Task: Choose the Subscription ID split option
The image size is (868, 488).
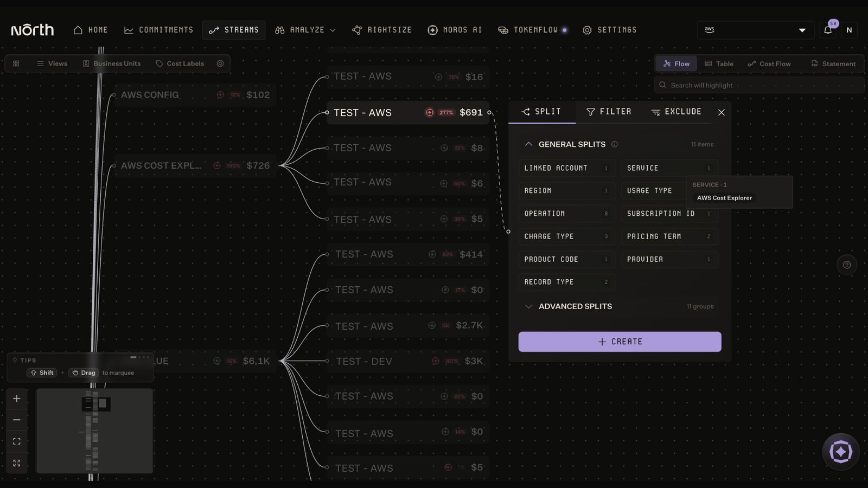Action: click(x=669, y=214)
